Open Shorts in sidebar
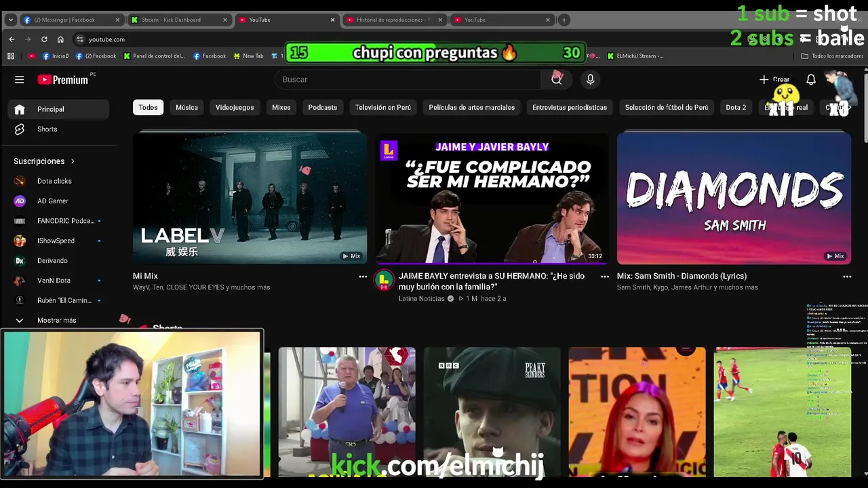The width and height of the screenshot is (868, 488). coord(59,129)
